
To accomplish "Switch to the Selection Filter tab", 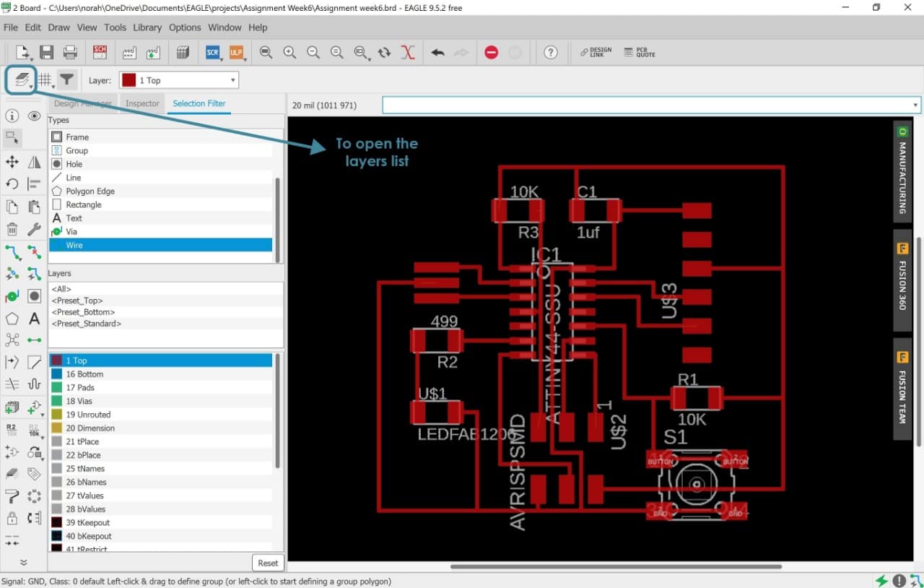I will click(x=199, y=103).
